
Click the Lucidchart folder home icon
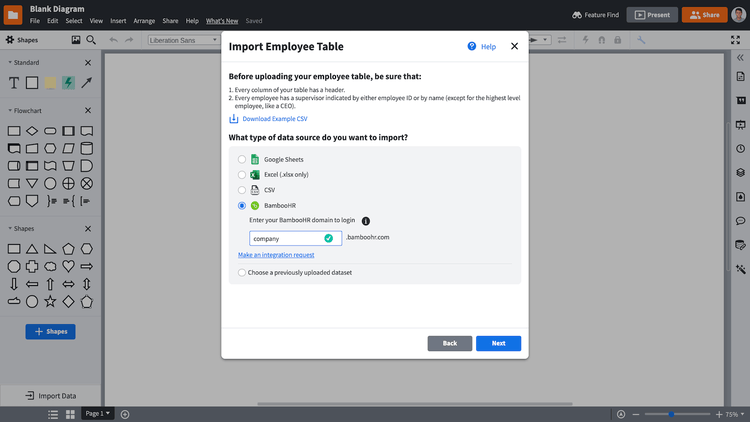pos(13,15)
